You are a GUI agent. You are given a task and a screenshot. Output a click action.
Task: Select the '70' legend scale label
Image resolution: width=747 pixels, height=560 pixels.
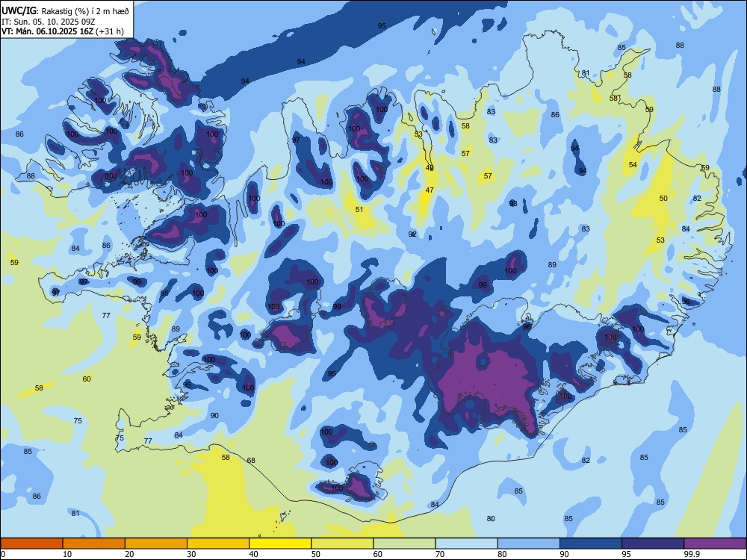click(440, 554)
